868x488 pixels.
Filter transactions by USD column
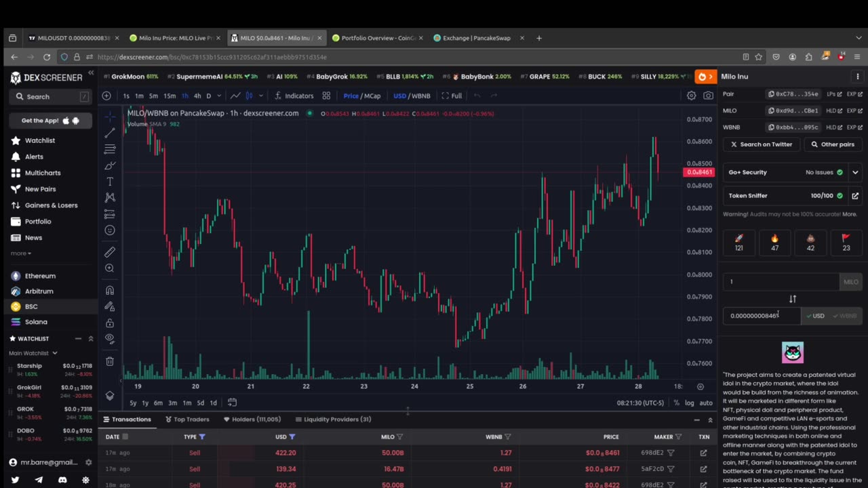coord(292,437)
